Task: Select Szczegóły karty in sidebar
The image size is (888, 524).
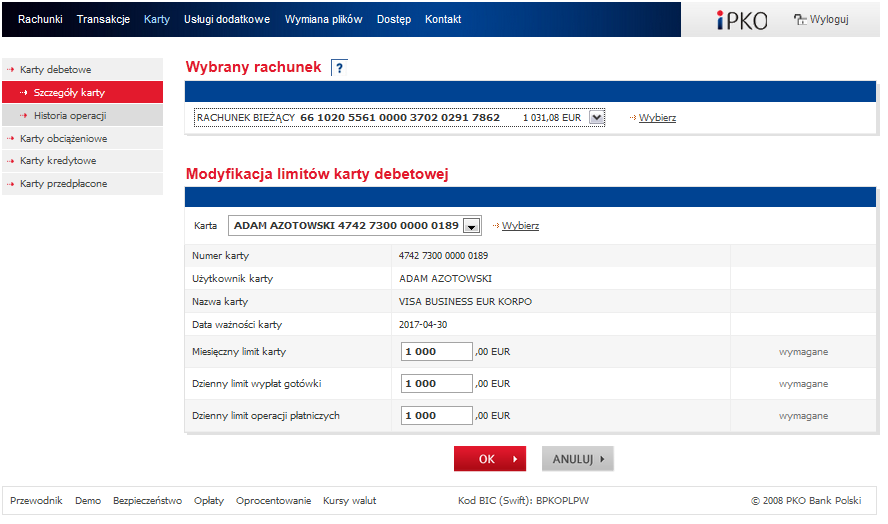Action: pos(83,92)
